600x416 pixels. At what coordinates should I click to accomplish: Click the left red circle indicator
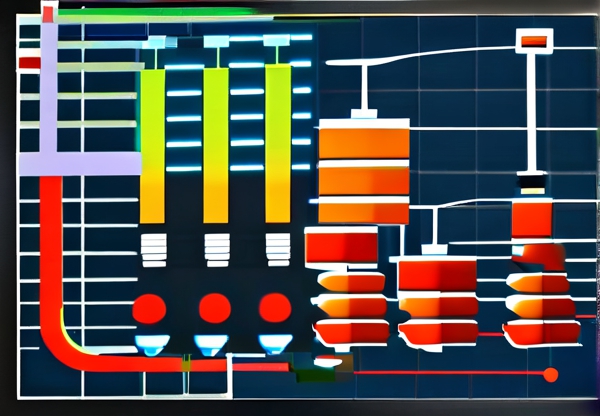tap(149, 307)
